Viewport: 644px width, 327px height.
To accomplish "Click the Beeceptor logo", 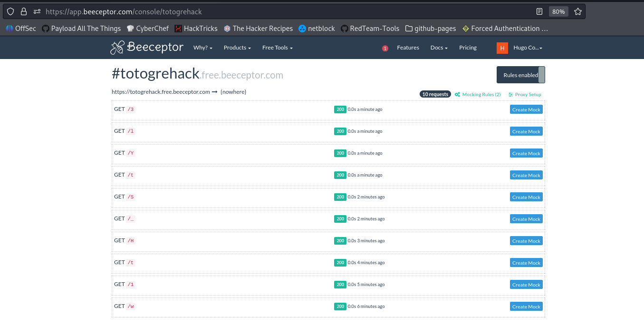I will (147, 47).
